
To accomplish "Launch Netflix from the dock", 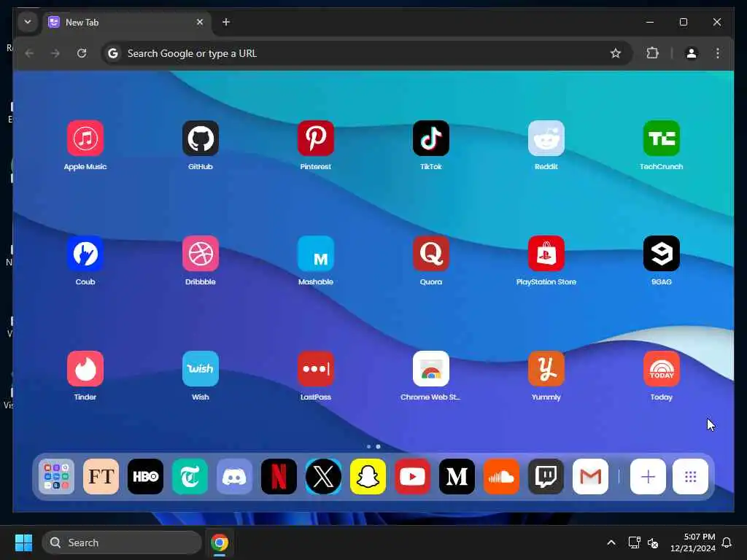I will 279,477.
